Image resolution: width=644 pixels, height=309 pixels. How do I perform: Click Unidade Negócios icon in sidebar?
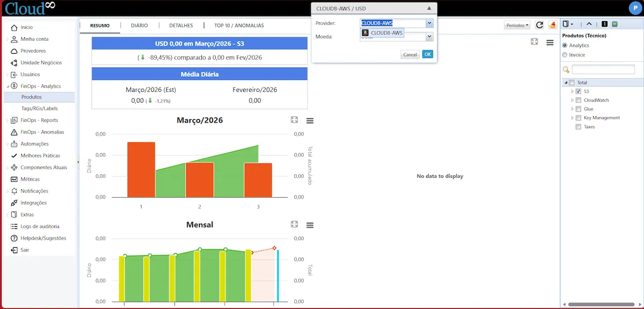coord(14,63)
